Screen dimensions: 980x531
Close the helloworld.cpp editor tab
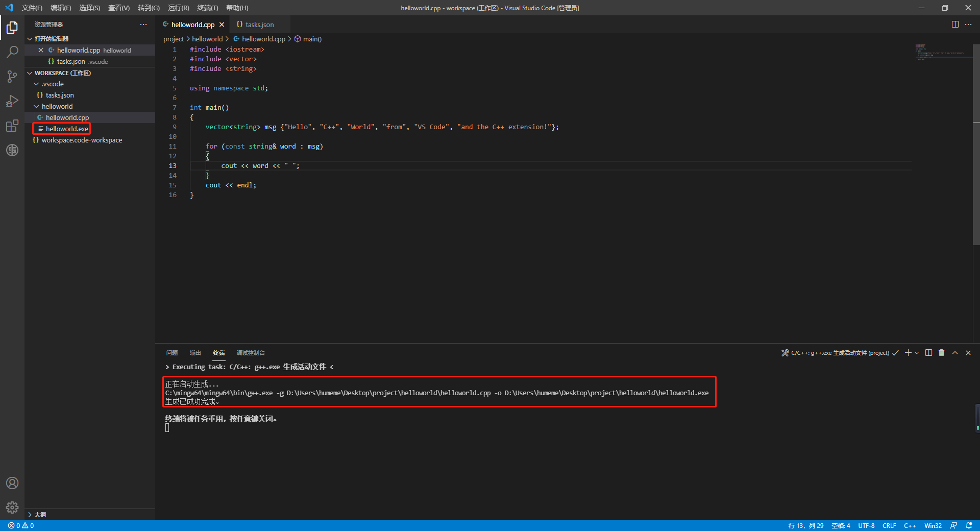222,25
